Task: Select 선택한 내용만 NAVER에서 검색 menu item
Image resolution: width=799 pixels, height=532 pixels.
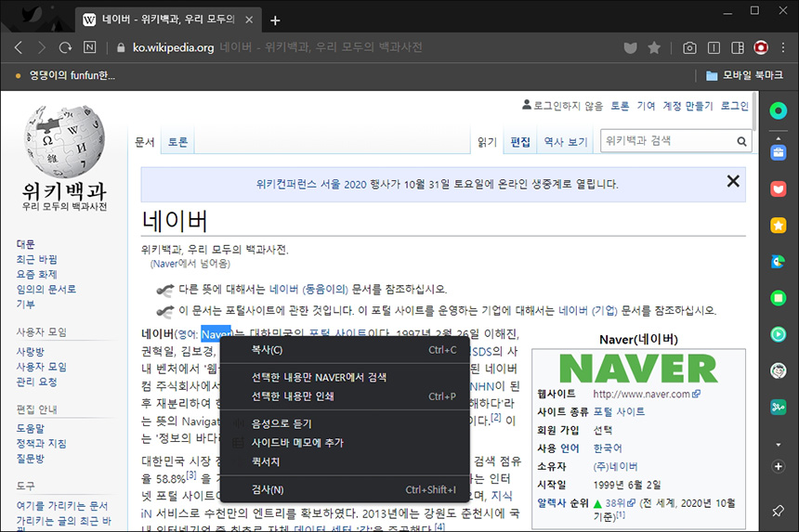Action: (x=345, y=377)
